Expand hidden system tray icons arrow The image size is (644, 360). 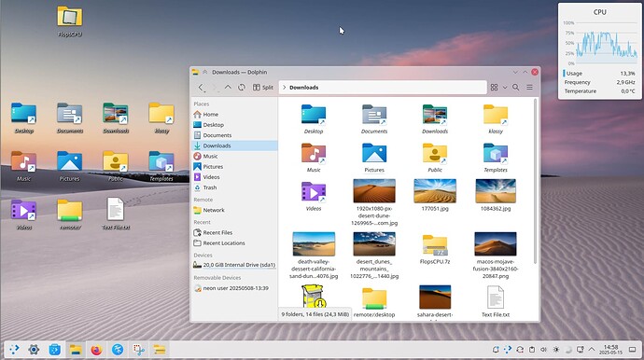[x=592, y=350]
